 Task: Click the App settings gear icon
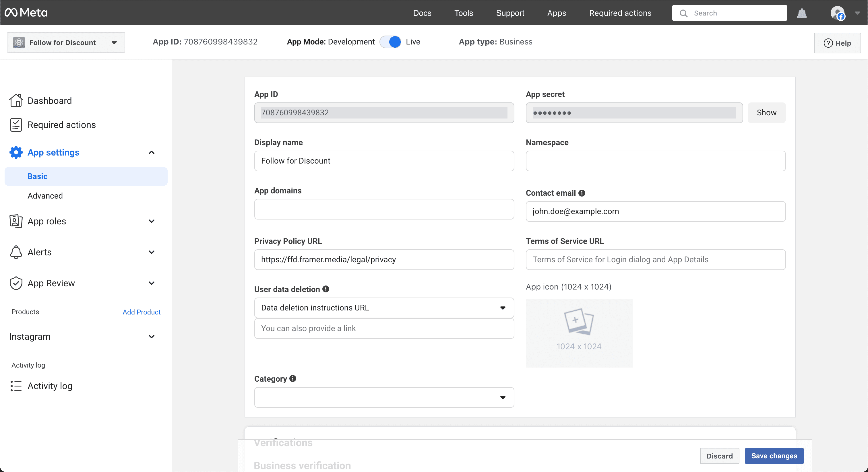(16, 152)
